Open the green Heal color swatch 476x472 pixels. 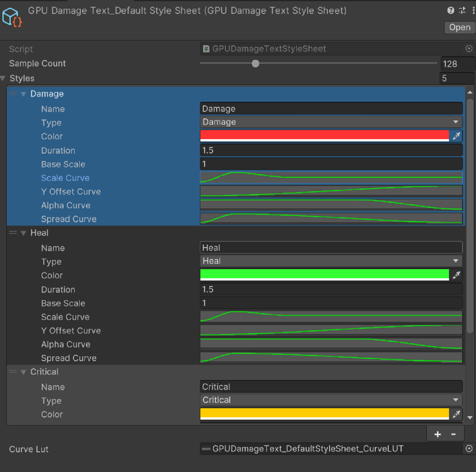tap(324, 275)
